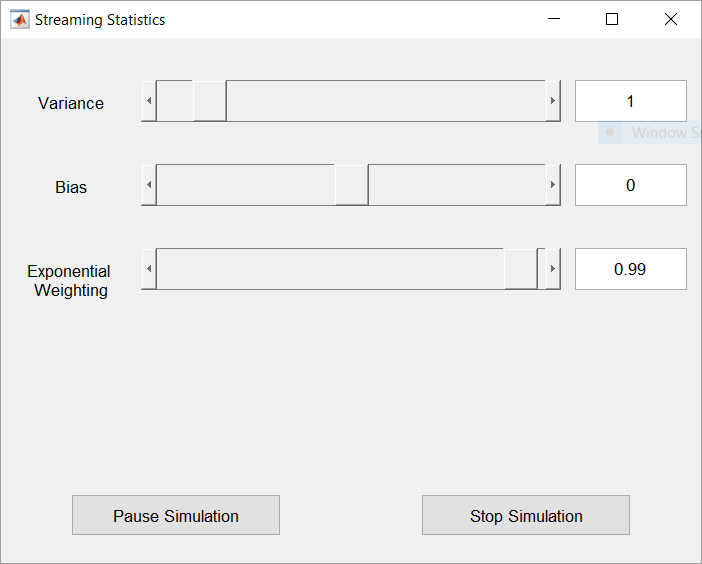The width and height of the screenshot is (702, 564).
Task: Click the Exponential Weighting field showing 0.99
Action: click(x=630, y=269)
